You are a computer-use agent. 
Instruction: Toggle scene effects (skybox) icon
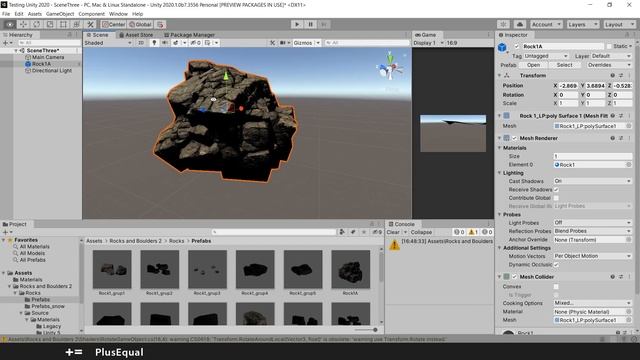(x=176, y=42)
